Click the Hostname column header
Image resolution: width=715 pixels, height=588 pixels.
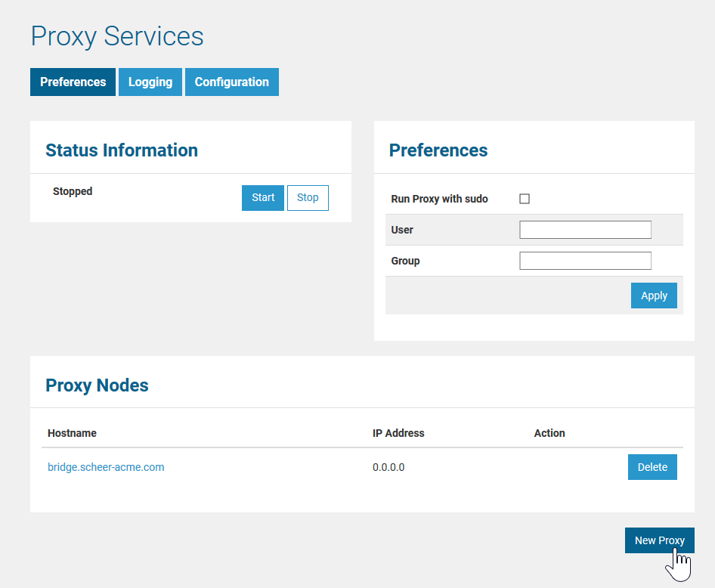[x=72, y=433]
